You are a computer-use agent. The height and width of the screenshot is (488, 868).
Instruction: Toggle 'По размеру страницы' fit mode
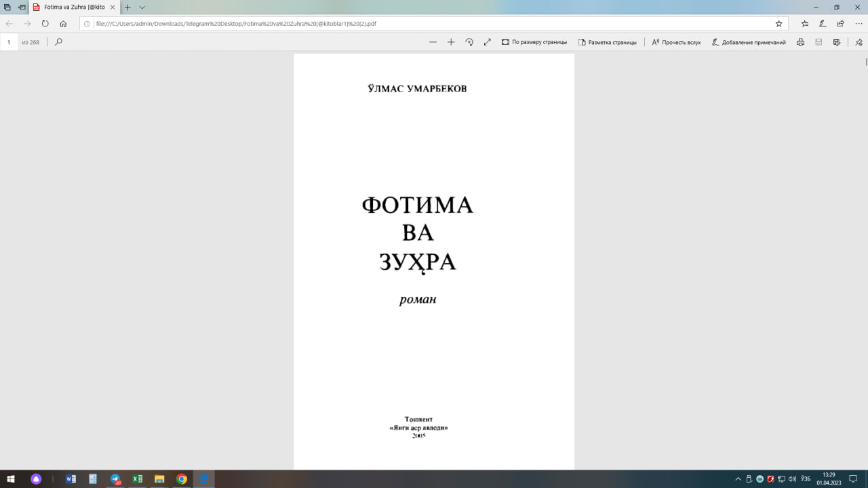click(x=534, y=42)
